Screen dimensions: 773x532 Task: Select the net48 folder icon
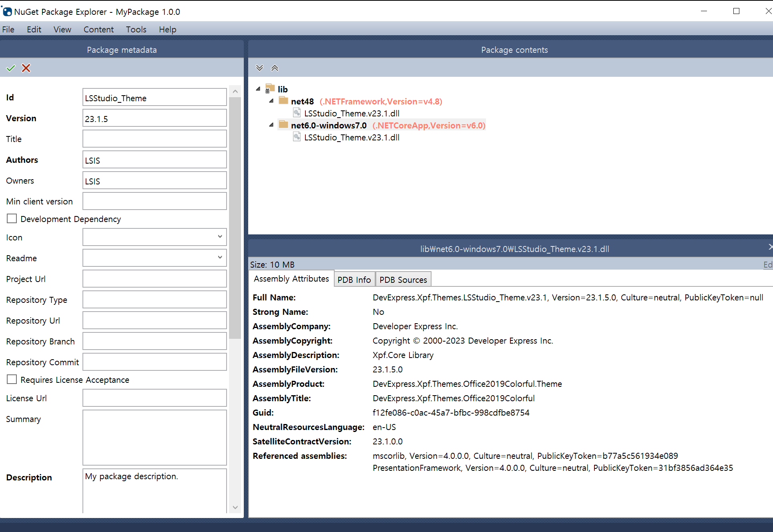[x=283, y=101]
